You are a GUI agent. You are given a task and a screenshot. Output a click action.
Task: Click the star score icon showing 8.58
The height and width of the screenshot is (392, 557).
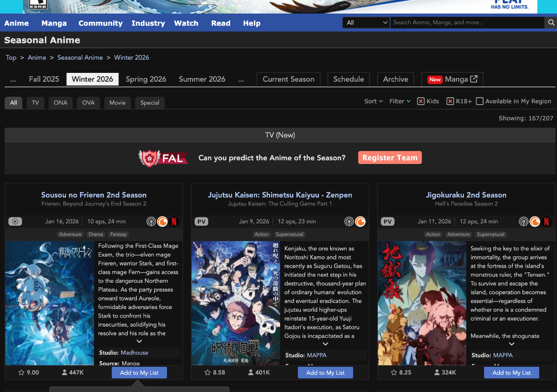[x=208, y=372]
